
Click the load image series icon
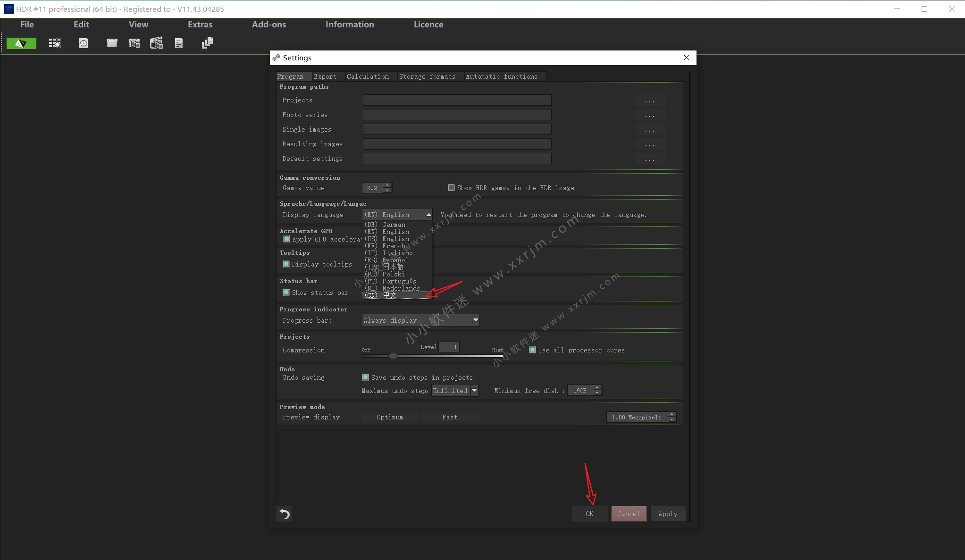pyautogui.click(x=134, y=43)
